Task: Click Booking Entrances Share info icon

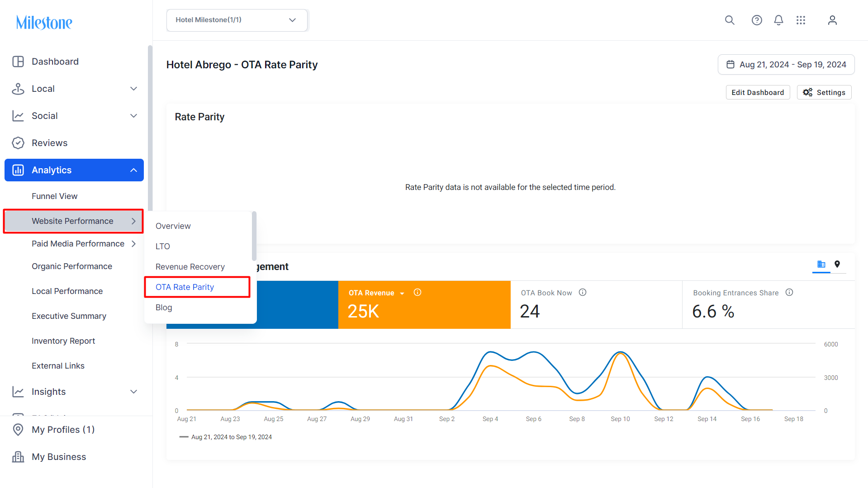Action: (x=789, y=293)
